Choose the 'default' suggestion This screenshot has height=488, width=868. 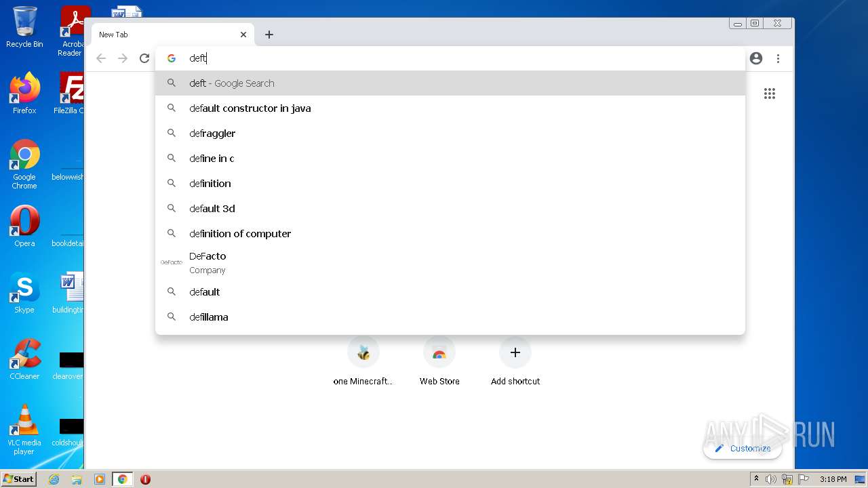(x=450, y=292)
